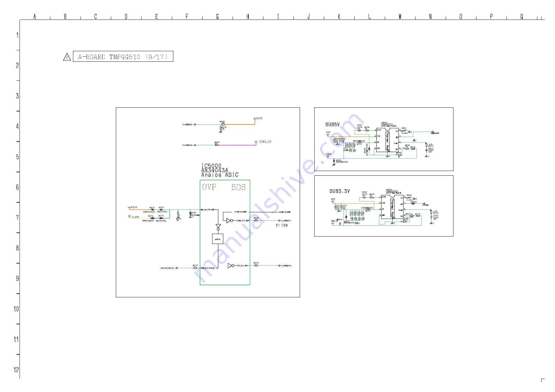The image size is (555, 392).
Task: Click the 'TO STM' annotation
Action: click(281, 225)
